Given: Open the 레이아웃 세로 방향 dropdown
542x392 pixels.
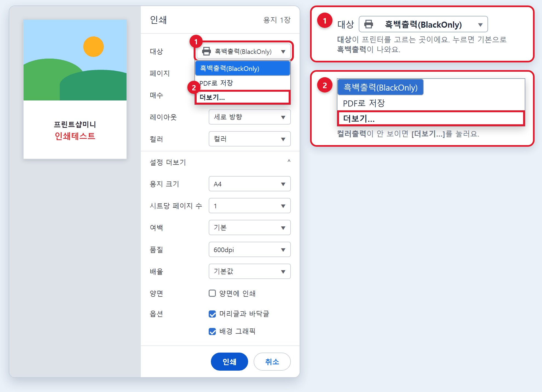Looking at the screenshot, I should (x=250, y=117).
